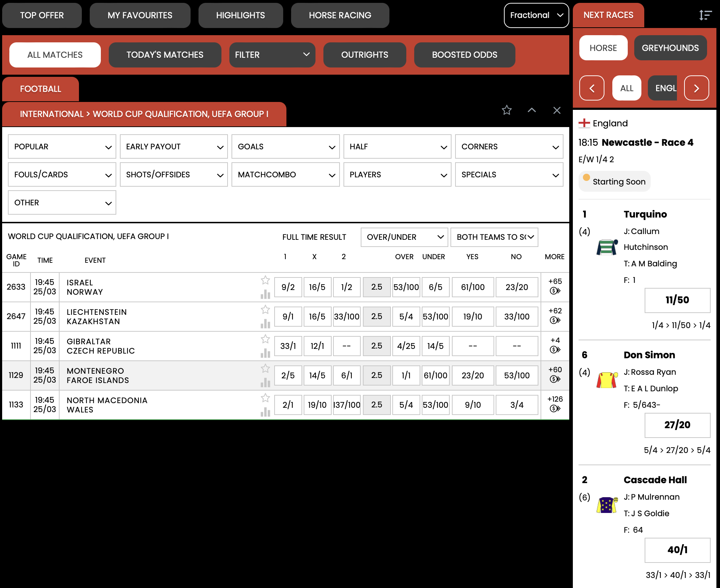
Task: Switch to TODAY'S MATCHES tab
Action: click(165, 55)
